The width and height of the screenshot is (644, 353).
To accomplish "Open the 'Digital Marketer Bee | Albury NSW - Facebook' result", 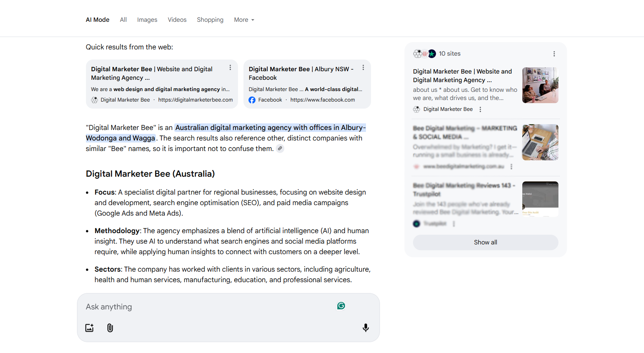I will pos(301,73).
